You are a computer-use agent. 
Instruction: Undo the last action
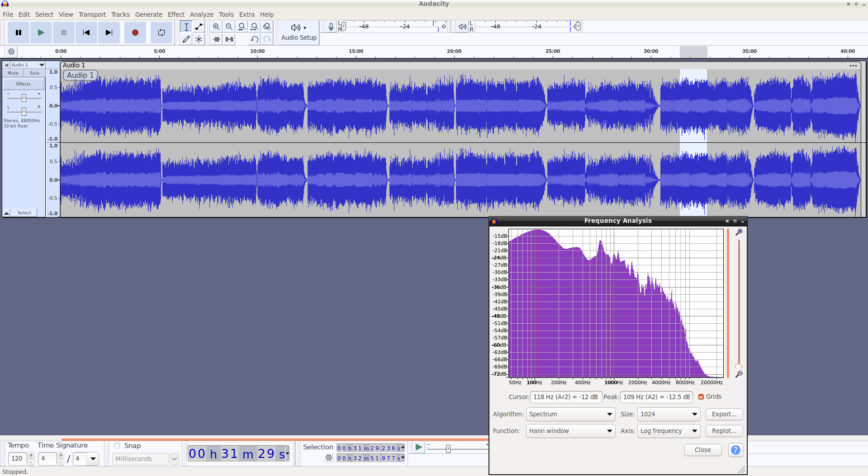(255, 39)
